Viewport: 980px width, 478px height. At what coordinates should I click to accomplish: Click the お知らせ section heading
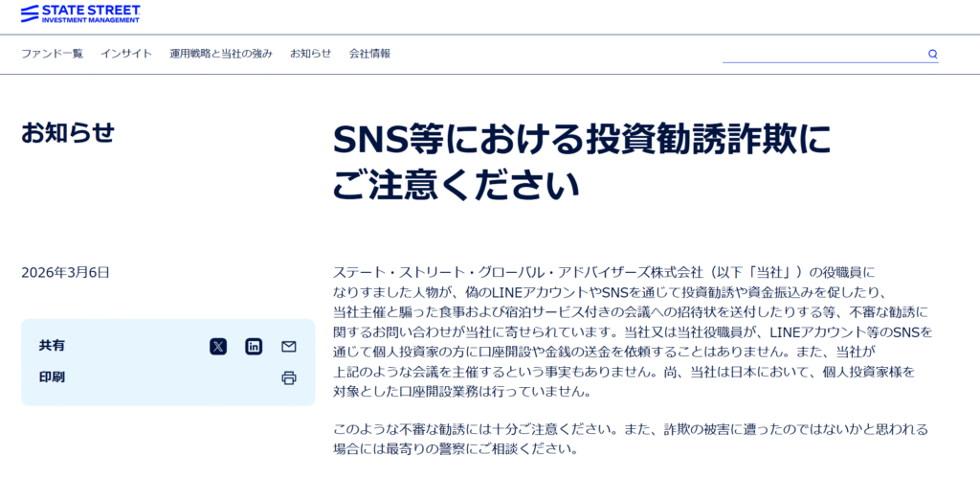68,132
